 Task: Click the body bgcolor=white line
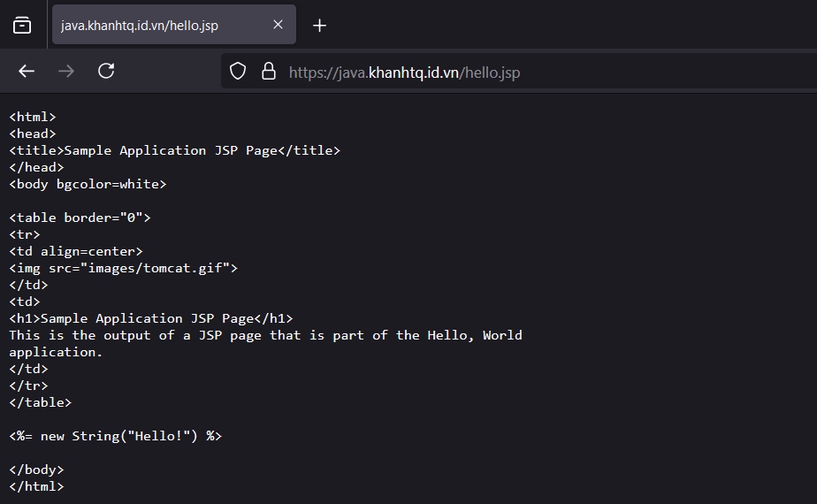point(88,184)
